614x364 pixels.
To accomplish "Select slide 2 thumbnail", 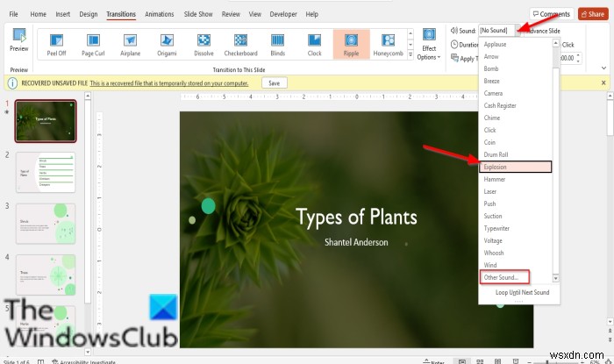I will click(46, 172).
